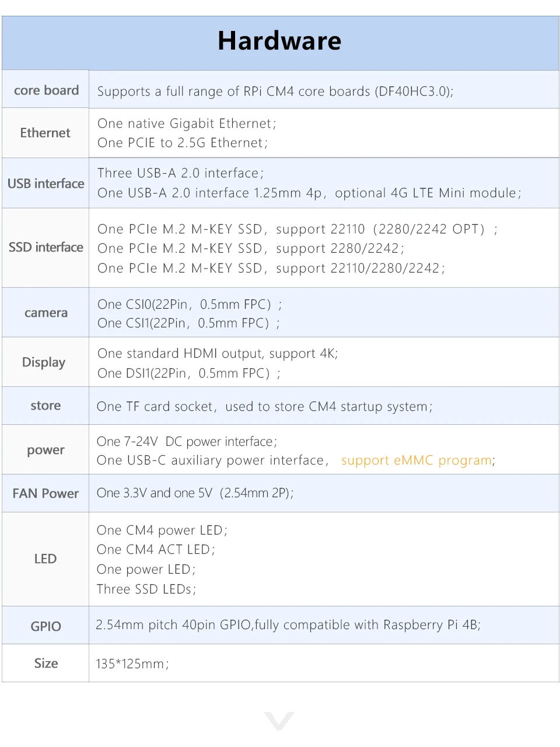The width and height of the screenshot is (560, 747).
Task: Click the 'One TF card socket' description
Action: (265, 407)
